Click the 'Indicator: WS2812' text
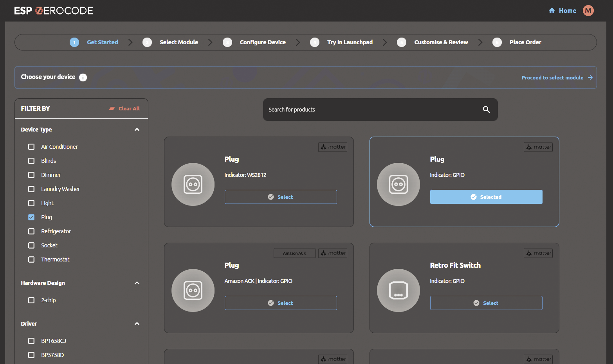The height and width of the screenshot is (364, 613). click(x=245, y=175)
